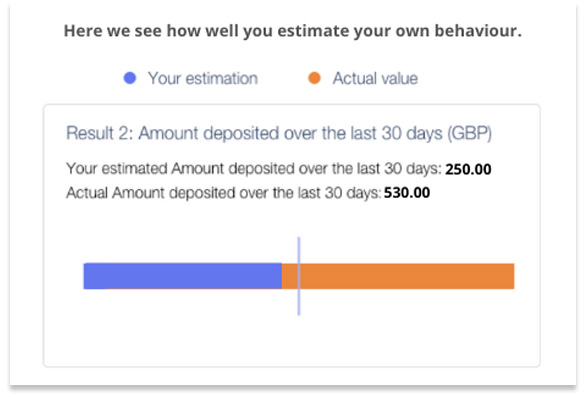This screenshot has width=585, height=397.
Task: Click the Actual Amount deposited text line
Action: [223, 193]
